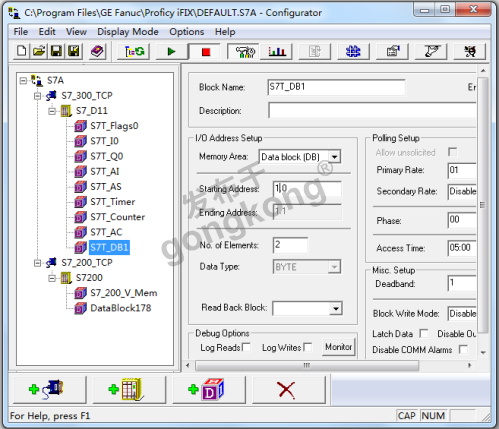The image size is (499, 429).
Task: Click the horizontal scrollbar thumb
Action: click(307, 366)
